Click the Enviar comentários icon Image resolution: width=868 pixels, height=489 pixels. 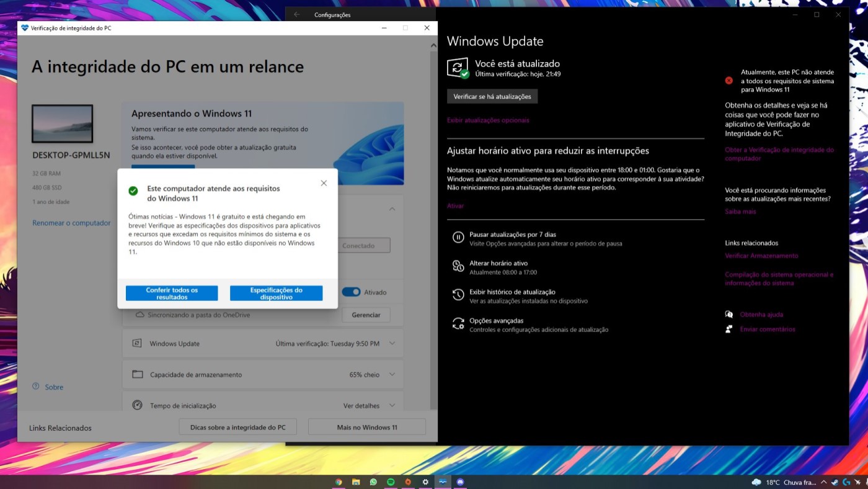tap(729, 330)
